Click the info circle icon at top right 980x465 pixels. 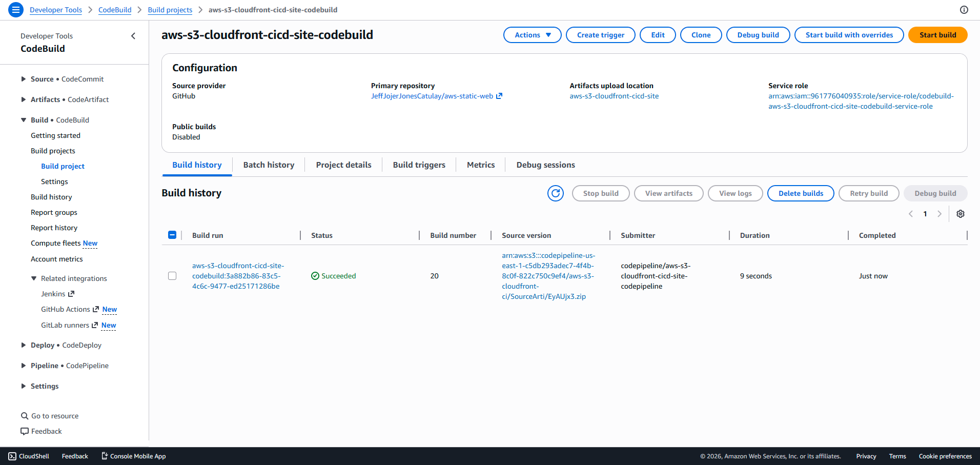tap(964, 10)
